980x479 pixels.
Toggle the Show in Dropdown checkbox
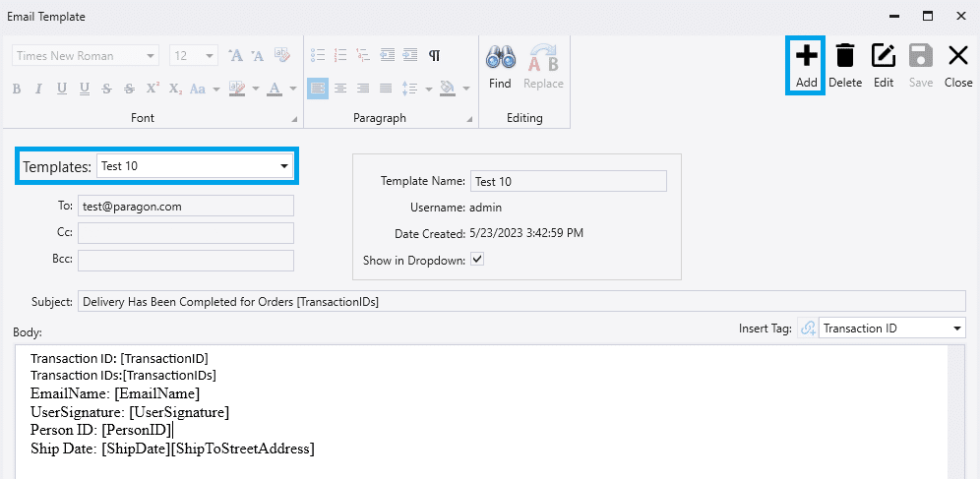coord(477,260)
